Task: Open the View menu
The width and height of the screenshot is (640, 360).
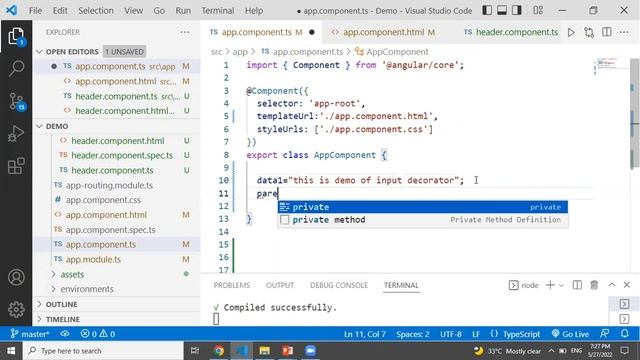Action: [133, 11]
